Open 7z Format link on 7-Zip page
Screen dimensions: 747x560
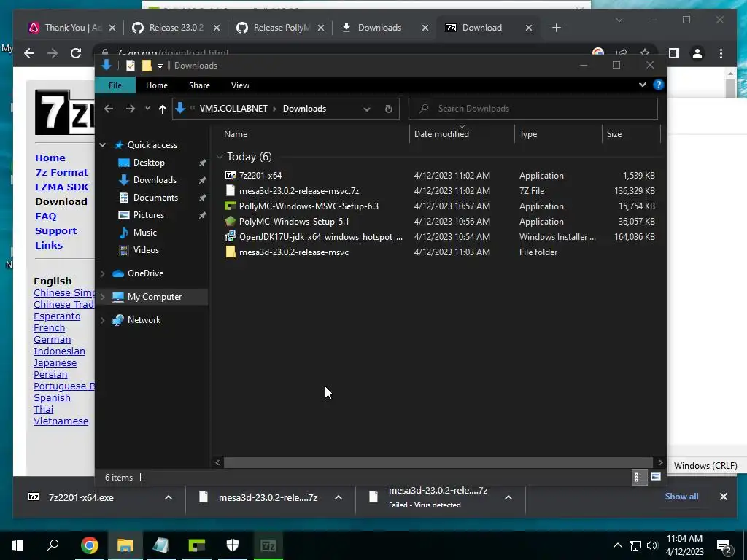pos(61,172)
